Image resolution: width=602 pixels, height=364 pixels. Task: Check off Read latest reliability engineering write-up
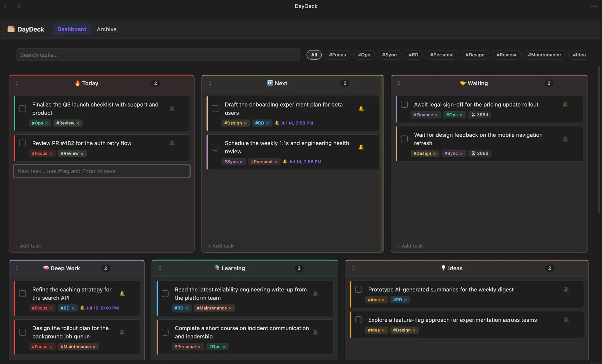tap(165, 293)
